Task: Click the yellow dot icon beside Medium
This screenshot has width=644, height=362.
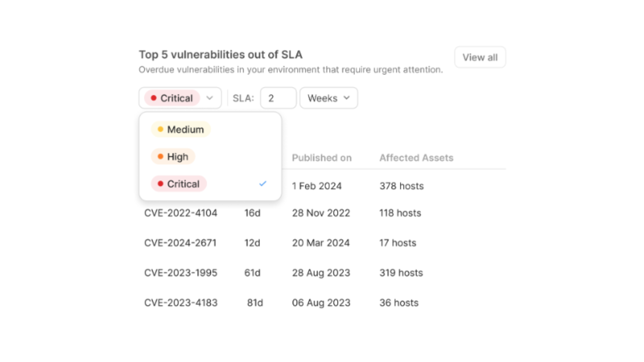Action: click(161, 129)
